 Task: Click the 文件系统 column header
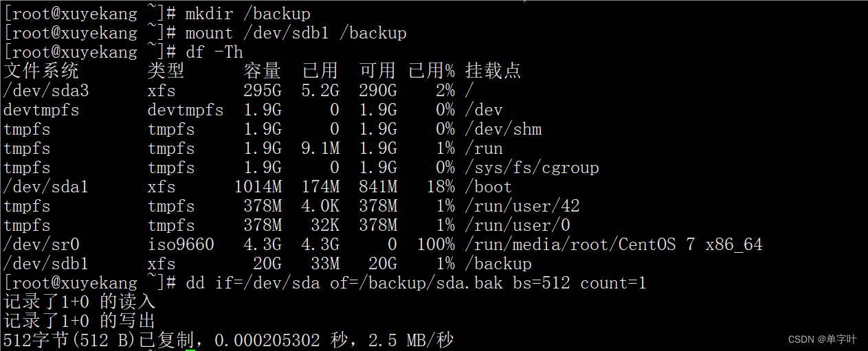click(x=41, y=71)
